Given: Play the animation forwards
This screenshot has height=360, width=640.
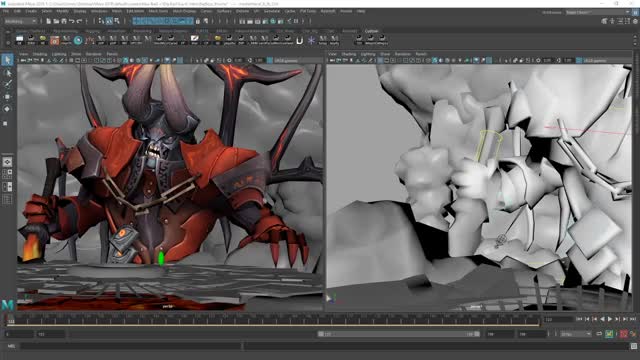Looking at the screenshot, I should [x=610, y=319].
